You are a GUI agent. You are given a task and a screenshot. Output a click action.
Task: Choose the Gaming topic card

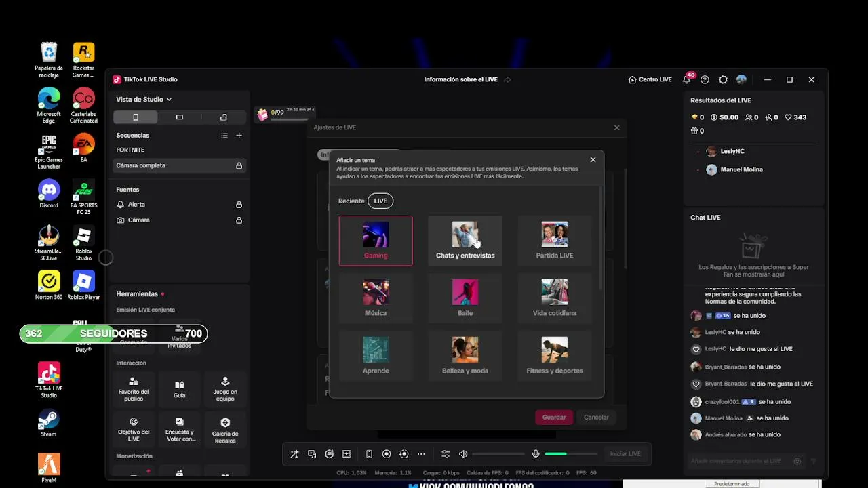376,241
